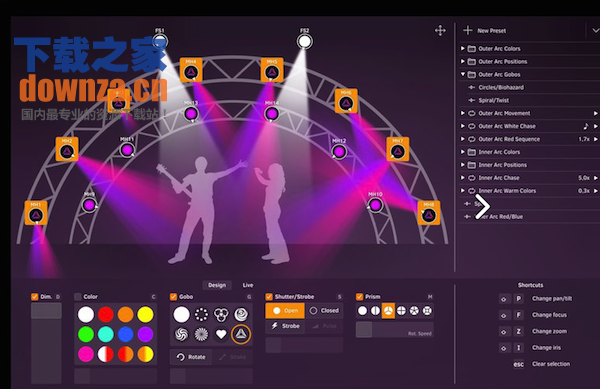This screenshot has width=600, height=389.
Task: Select the Circles/Biohazard preset
Action: coord(501,87)
